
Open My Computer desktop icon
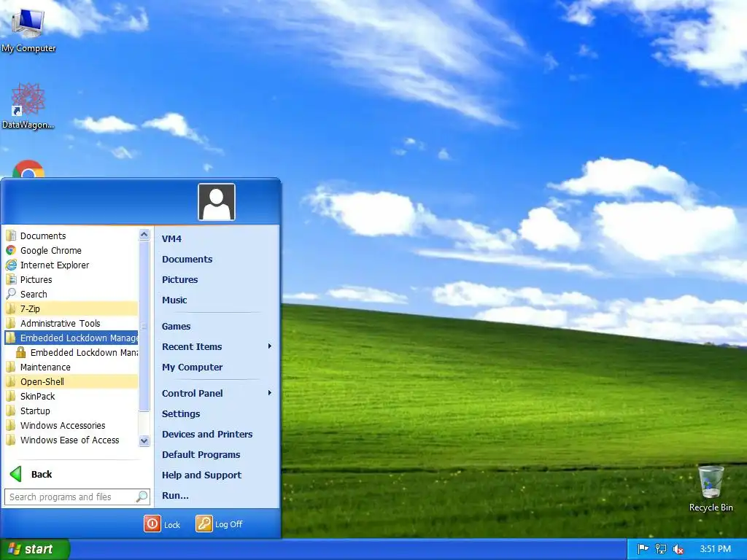(28, 30)
